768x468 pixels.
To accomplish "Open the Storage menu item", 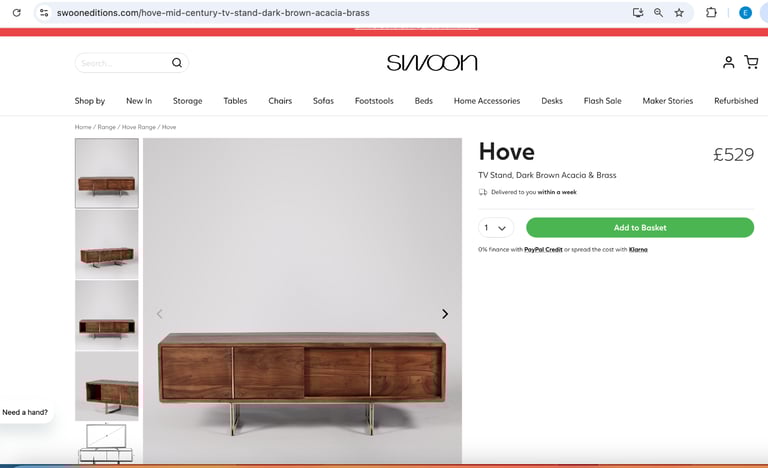I will coord(188,100).
